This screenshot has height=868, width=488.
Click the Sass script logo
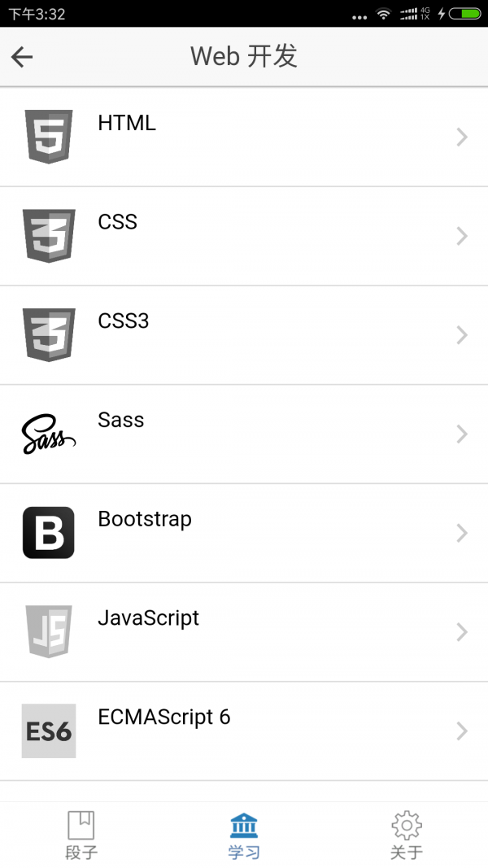click(x=49, y=434)
